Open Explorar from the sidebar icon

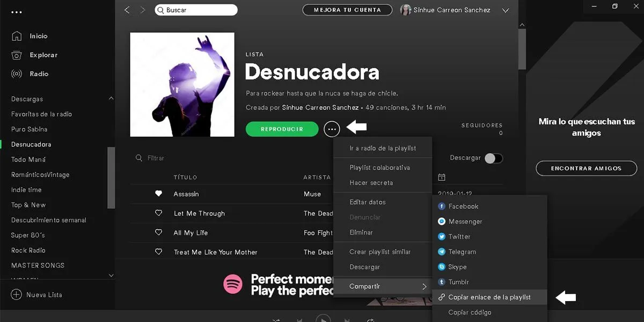pos(17,55)
